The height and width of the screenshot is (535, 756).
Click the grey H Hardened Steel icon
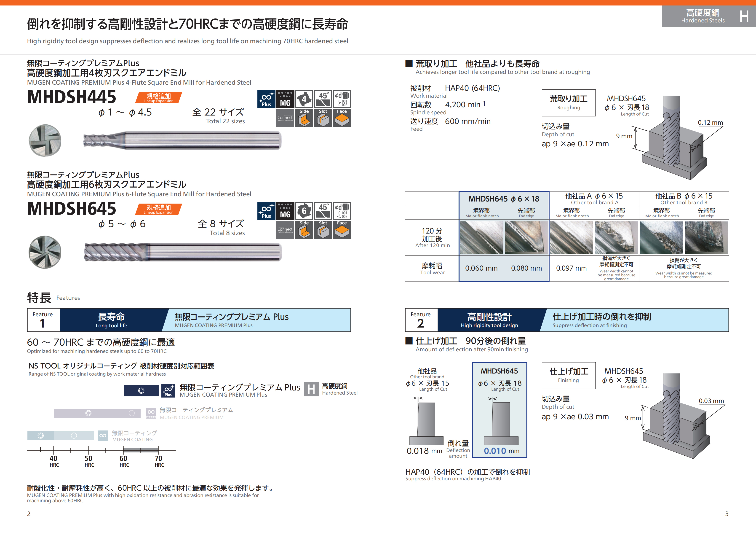[311, 389]
